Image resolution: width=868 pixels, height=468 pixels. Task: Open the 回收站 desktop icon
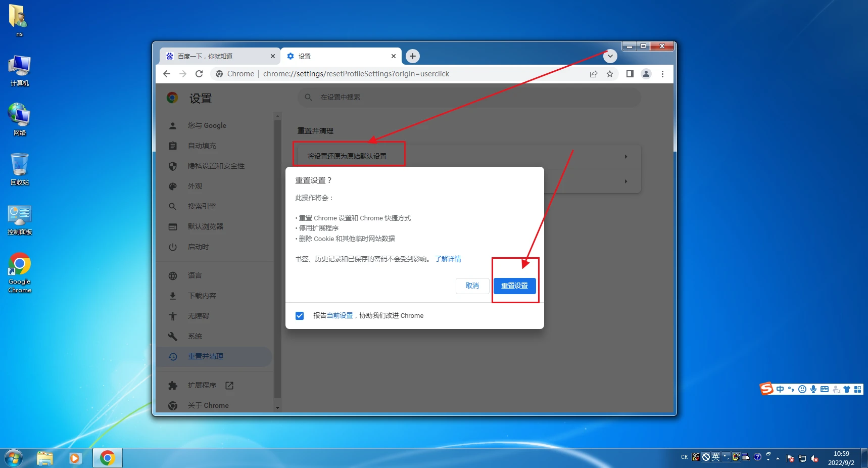(x=19, y=169)
